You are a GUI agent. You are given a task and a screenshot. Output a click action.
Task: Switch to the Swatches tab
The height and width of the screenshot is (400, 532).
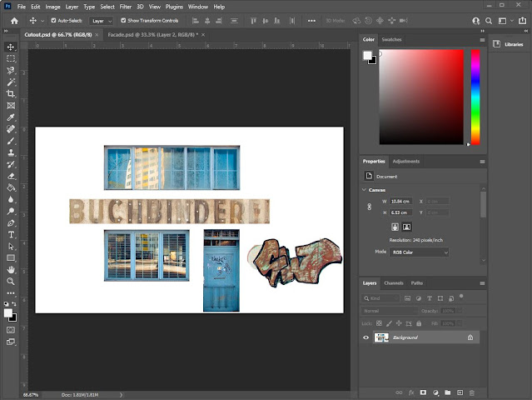pos(391,39)
